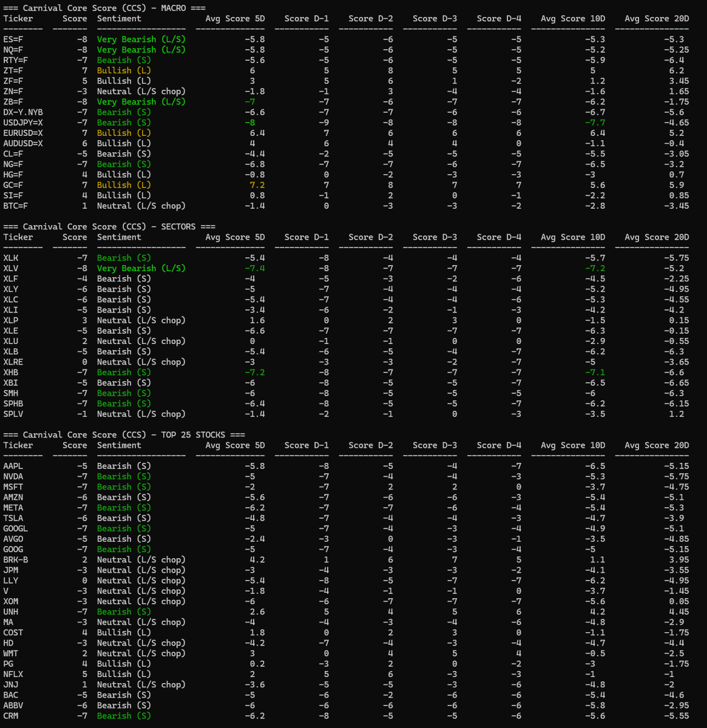Image resolution: width=707 pixels, height=728 pixels.
Task: Click the 3.95 Avg Score 20D for BRK-B
Action: tap(679, 559)
